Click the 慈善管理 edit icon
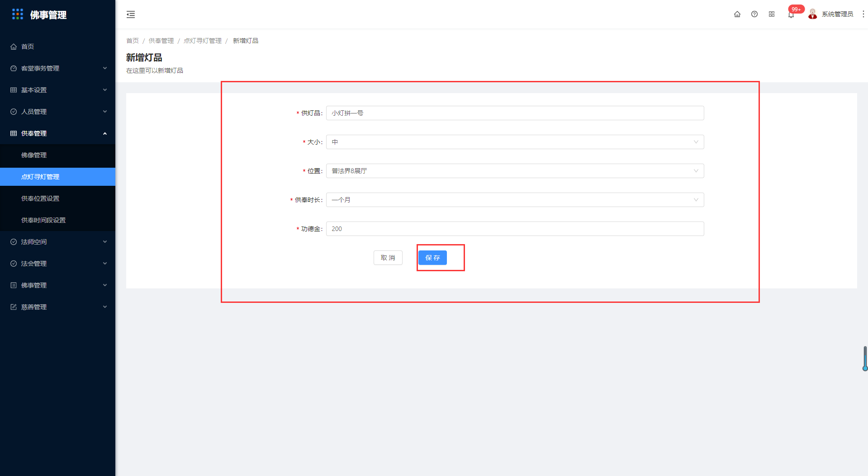Screen dimensions: 868x476 pyautogui.click(x=14, y=307)
